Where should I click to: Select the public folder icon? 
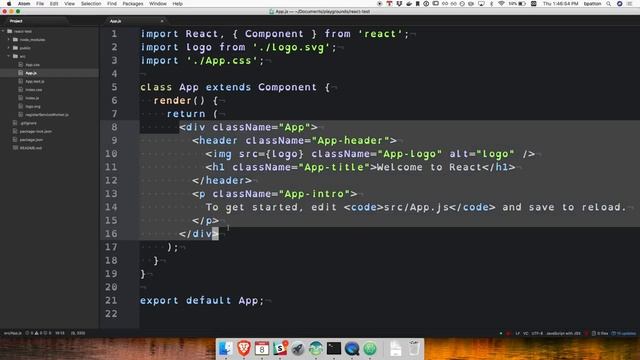[16, 48]
